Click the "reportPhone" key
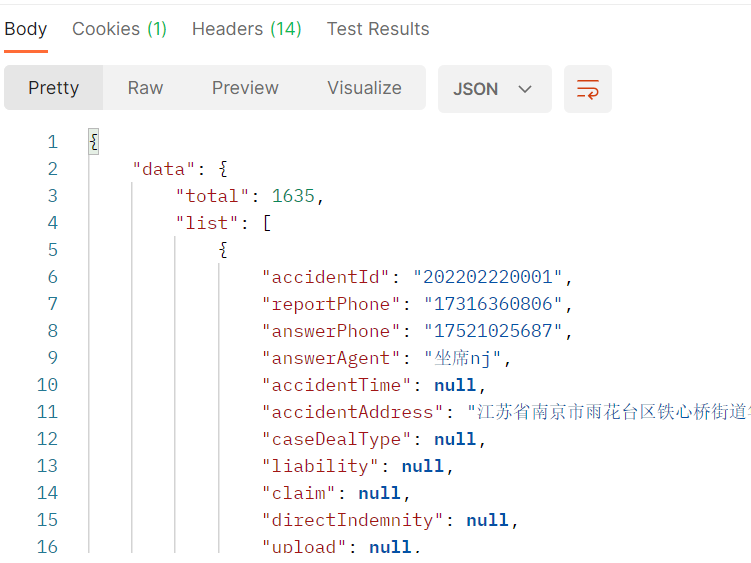This screenshot has height=563, width=751. point(331,304)
